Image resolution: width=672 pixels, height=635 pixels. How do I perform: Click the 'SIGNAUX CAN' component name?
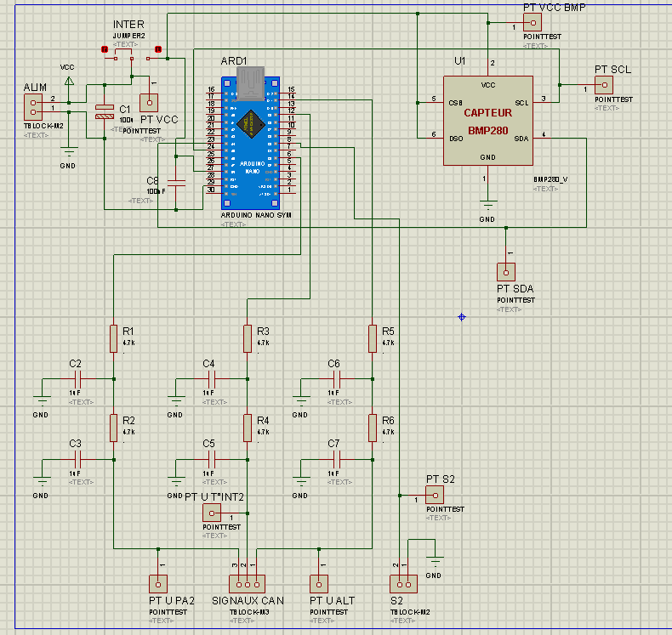[x=248, y=600]
